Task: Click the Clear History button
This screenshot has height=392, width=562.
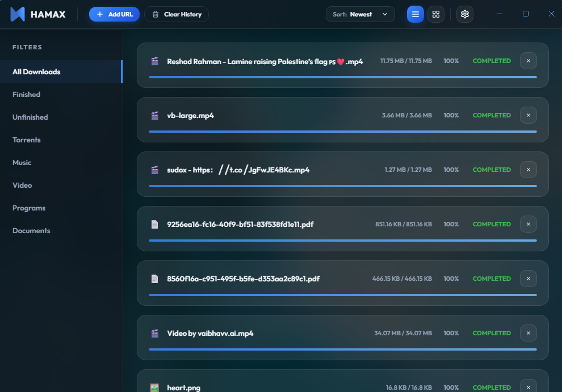Action: 177,14
